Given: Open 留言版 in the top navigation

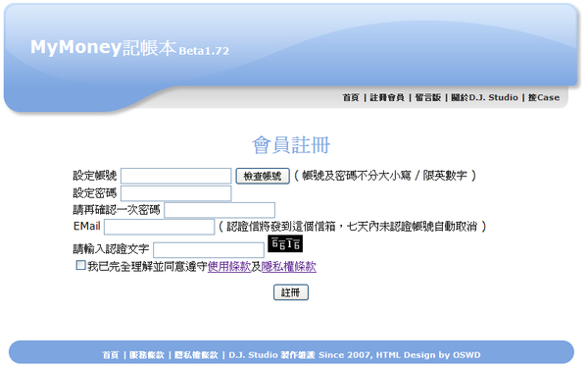Looking at the screenshot, I should point(428,97).
